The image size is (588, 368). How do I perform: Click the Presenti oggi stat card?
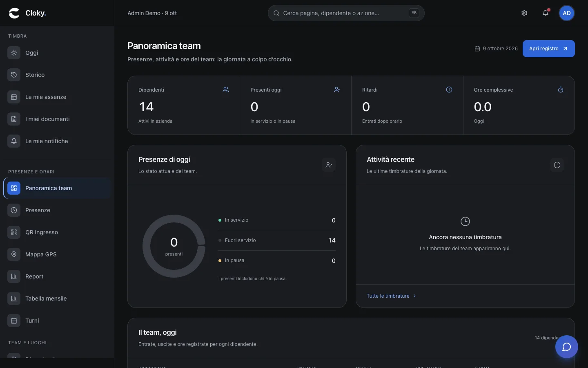[295, 105]
